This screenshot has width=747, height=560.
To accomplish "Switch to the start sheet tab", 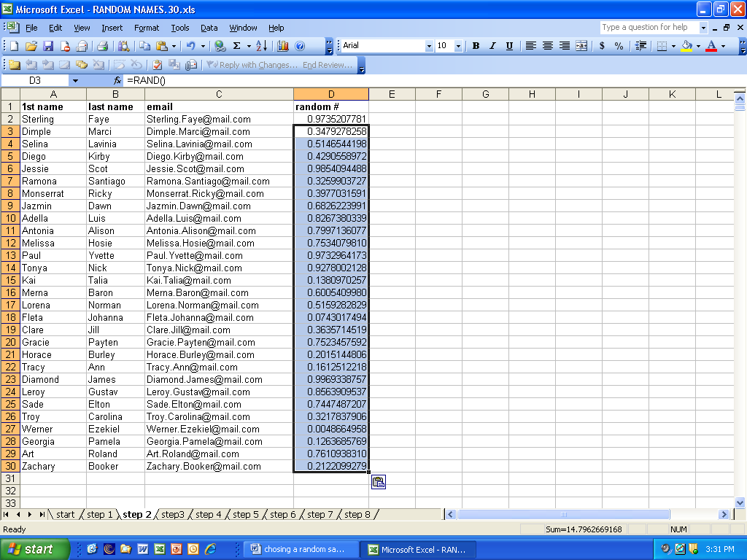I will 65,514.
